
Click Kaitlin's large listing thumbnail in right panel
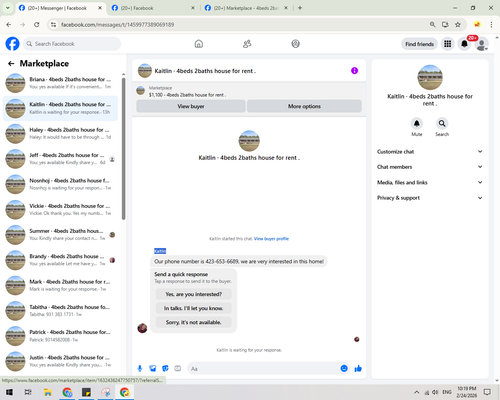click(430, 77)
